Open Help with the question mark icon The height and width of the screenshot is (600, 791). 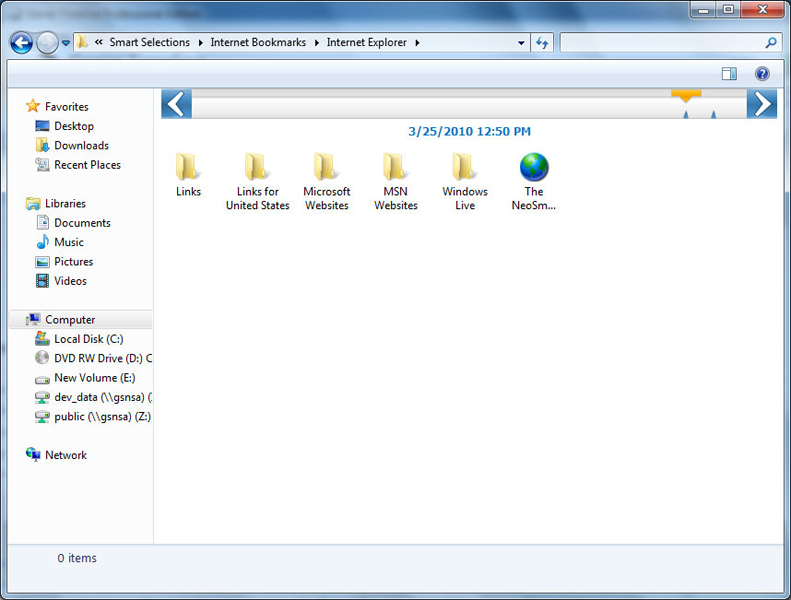762,74
